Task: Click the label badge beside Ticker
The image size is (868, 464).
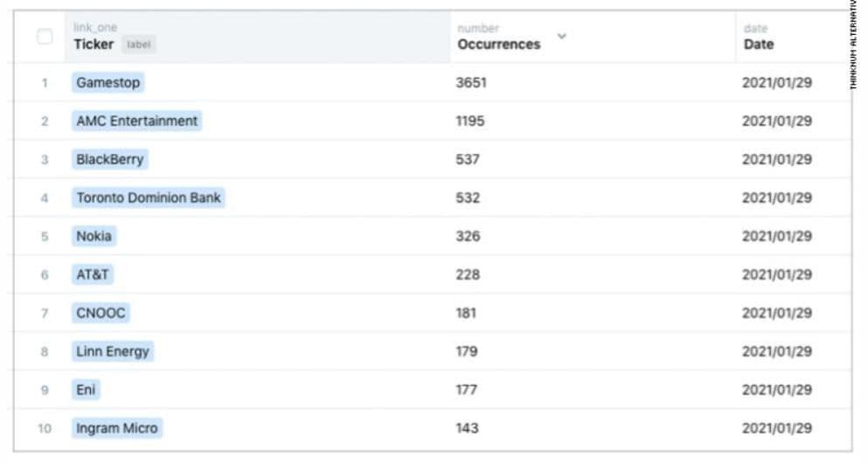Action: [x=138, y=45]
